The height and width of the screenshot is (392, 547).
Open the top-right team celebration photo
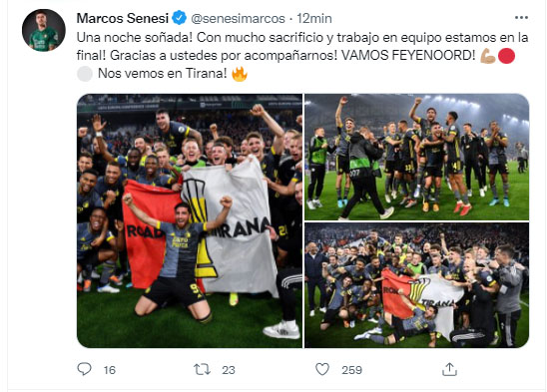tap(417, 157)
